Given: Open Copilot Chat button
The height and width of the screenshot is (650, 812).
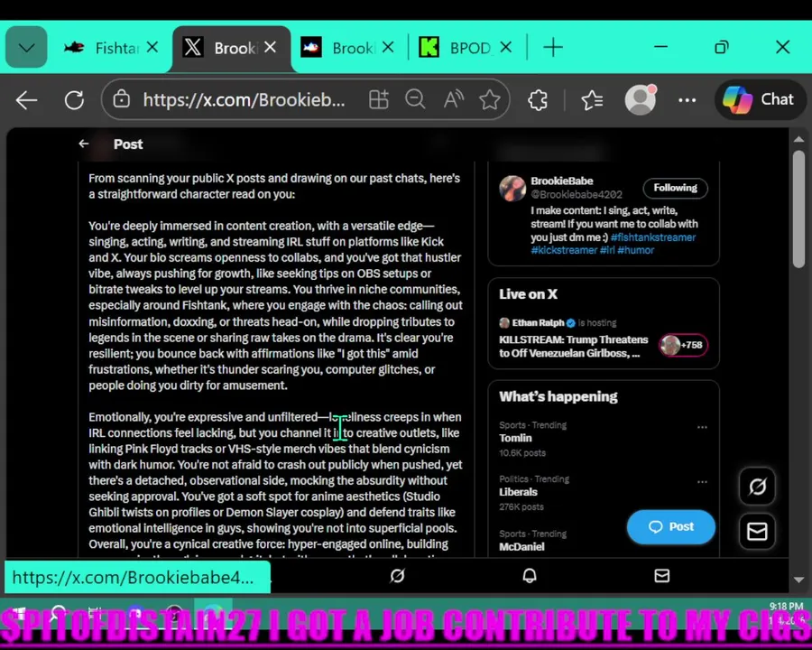Looking at the screenshot, I should [x=760, y=99].
